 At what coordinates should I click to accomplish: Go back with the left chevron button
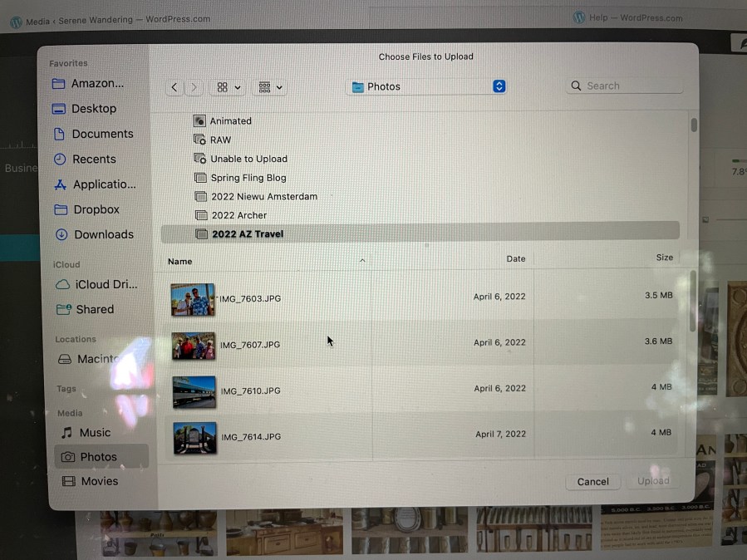point(174,87)
